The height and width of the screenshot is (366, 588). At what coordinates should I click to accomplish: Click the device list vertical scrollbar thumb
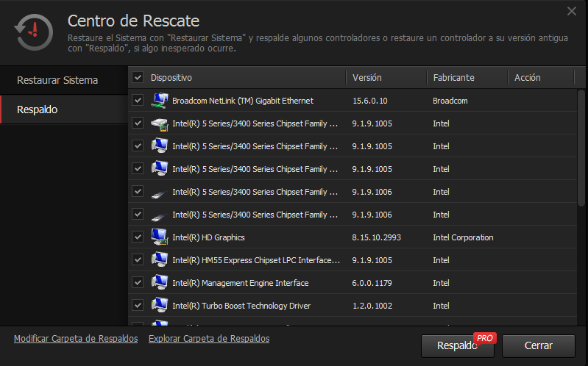pos(581,148)
